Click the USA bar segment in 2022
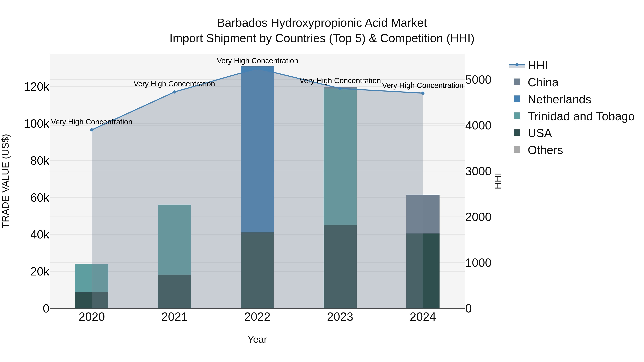Screen dimensions: 644x362 tap(257, 270)
